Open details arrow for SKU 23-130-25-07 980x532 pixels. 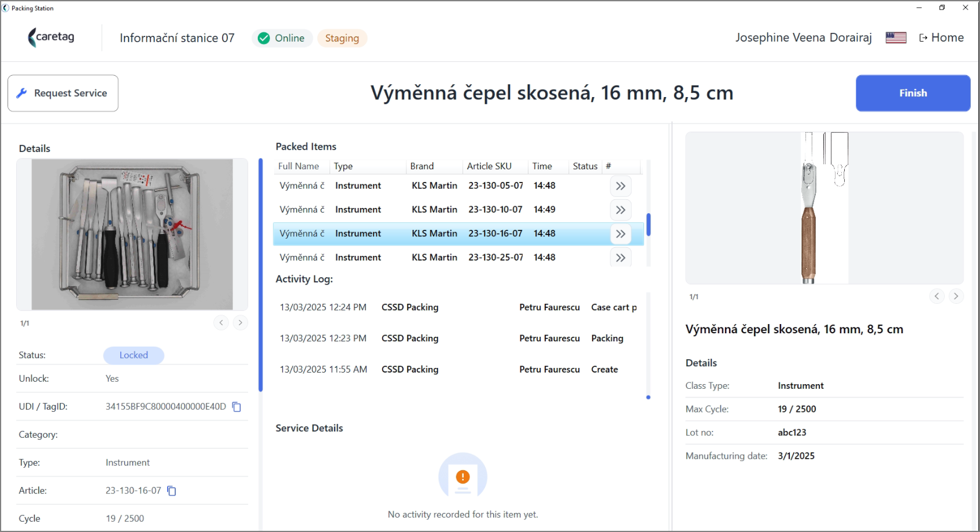pos(620,258)
